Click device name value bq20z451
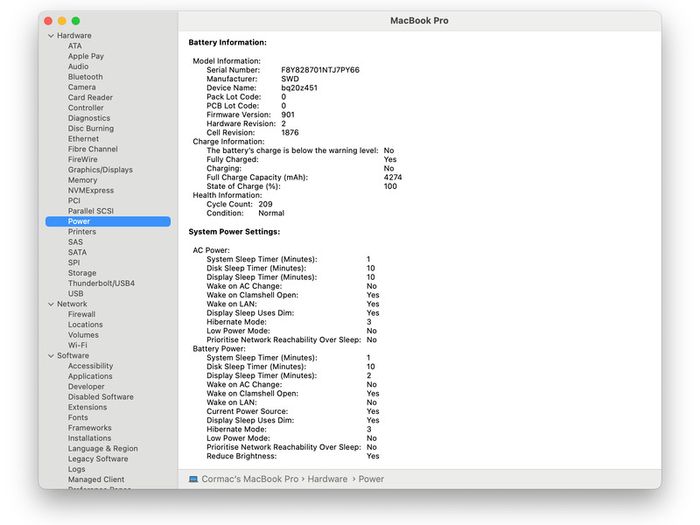 point(299,88)
